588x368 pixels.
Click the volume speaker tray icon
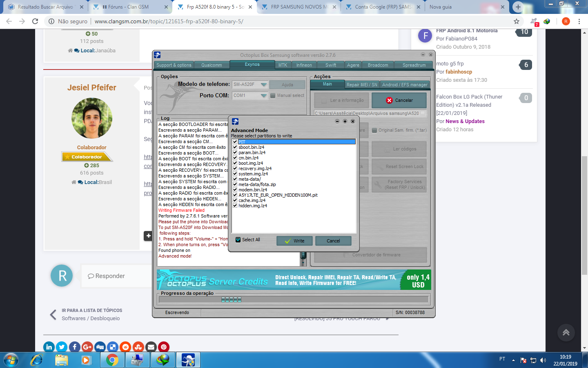coord(543,360)
